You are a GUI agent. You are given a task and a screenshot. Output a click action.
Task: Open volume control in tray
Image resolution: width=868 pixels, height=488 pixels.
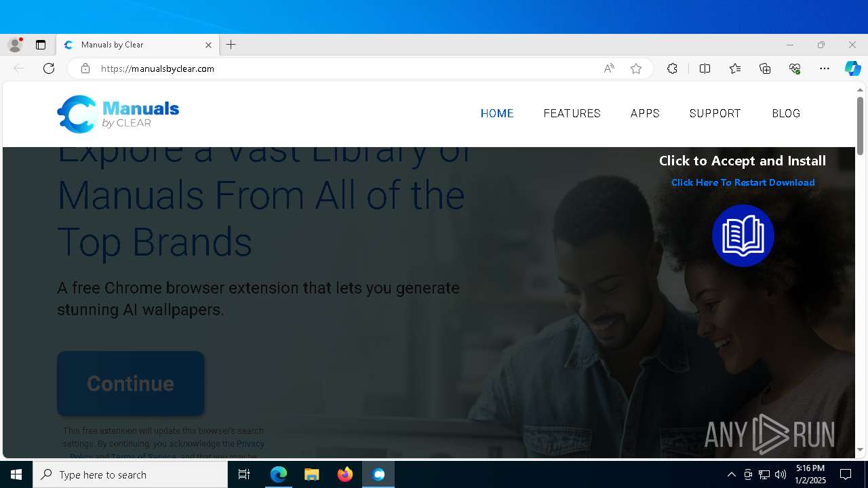coord(781,474)
